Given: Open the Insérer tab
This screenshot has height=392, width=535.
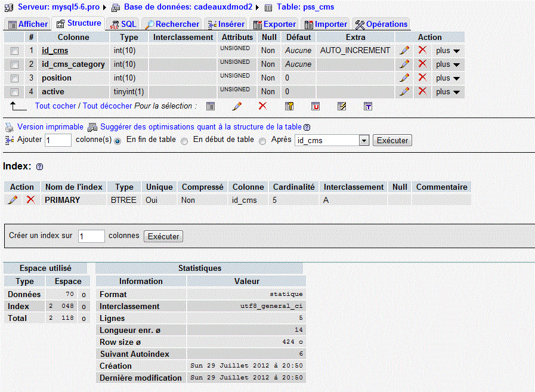Looking at the screenshot, I should click(226, 24).
